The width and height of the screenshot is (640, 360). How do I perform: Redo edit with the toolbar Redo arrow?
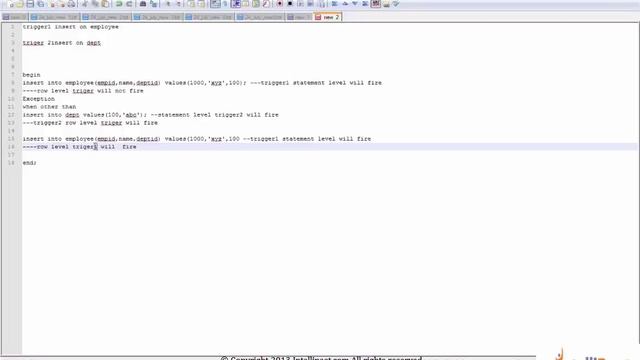pyautogui.click(x=129, y=4)
